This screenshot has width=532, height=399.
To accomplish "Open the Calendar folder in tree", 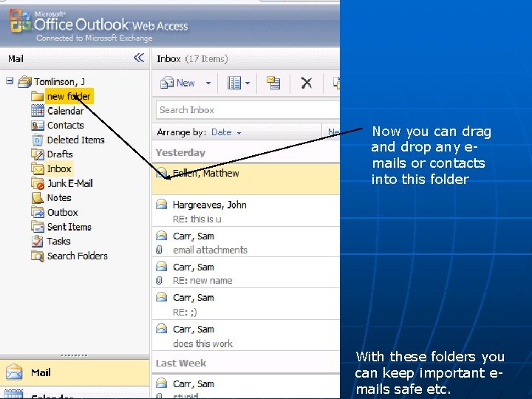I will click(x=65, y=111).
